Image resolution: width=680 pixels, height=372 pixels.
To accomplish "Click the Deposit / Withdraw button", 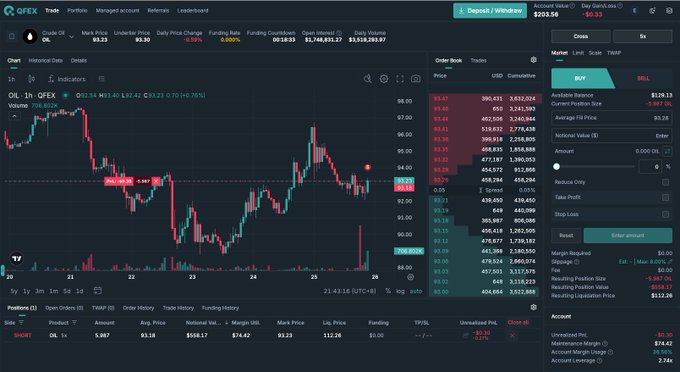I will (490, 10).
